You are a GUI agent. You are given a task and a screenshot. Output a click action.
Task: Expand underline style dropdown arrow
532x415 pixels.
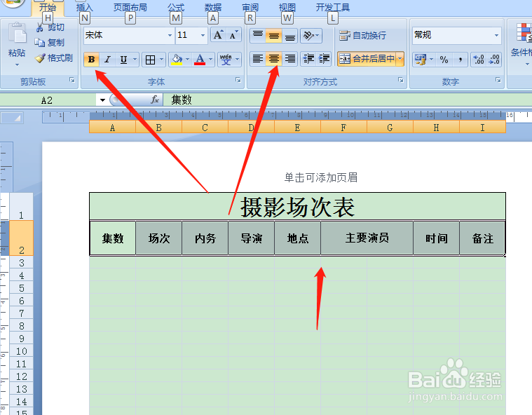(x=135, y=60)
